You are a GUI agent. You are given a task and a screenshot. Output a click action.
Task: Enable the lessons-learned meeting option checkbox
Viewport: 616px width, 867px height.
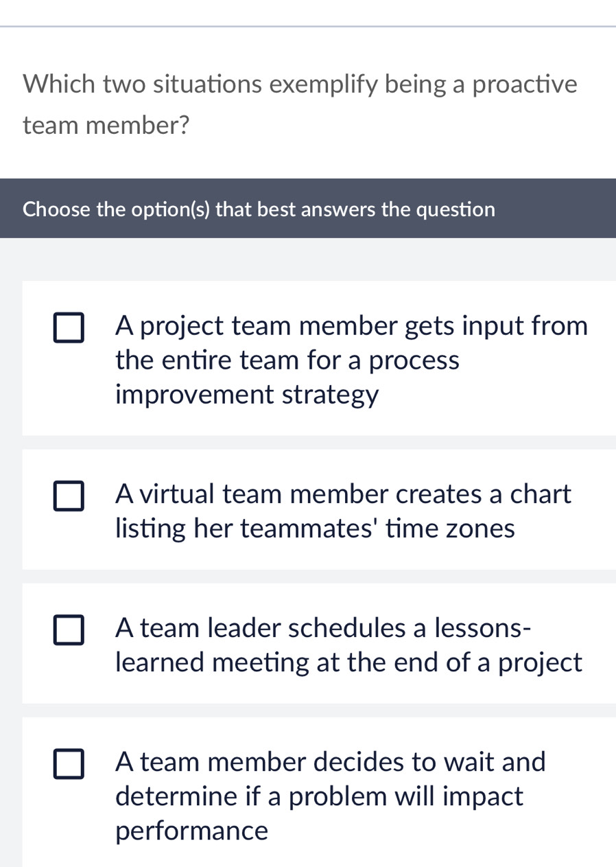[x=69, y=630]
